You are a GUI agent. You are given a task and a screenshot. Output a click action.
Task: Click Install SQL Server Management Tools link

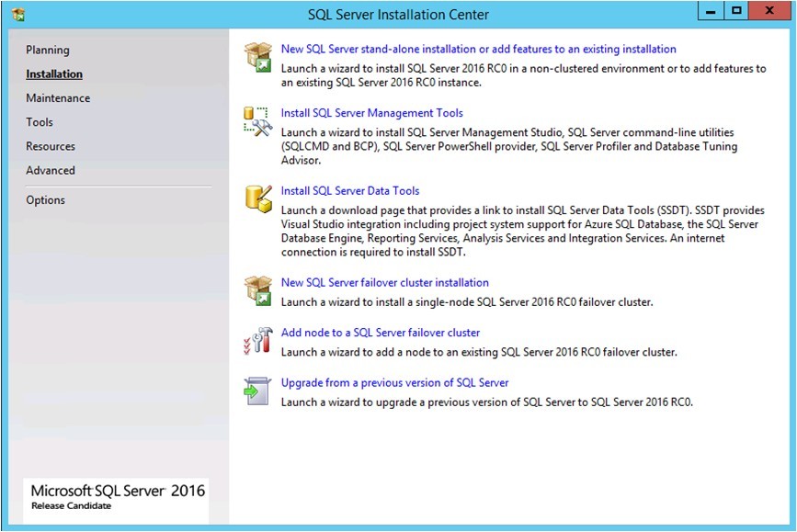tap(372, 113)
